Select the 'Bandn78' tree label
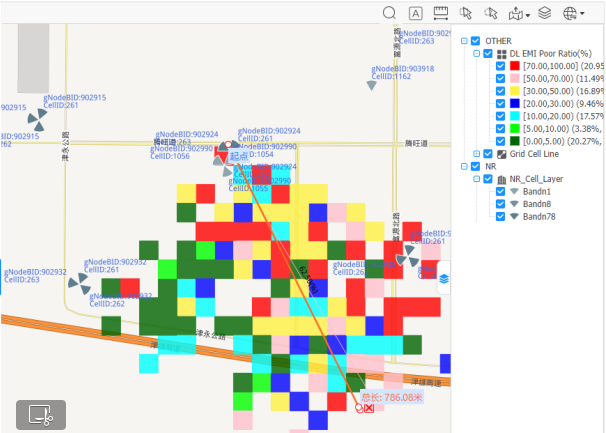606x433 pixels. (x=539, y=216)
